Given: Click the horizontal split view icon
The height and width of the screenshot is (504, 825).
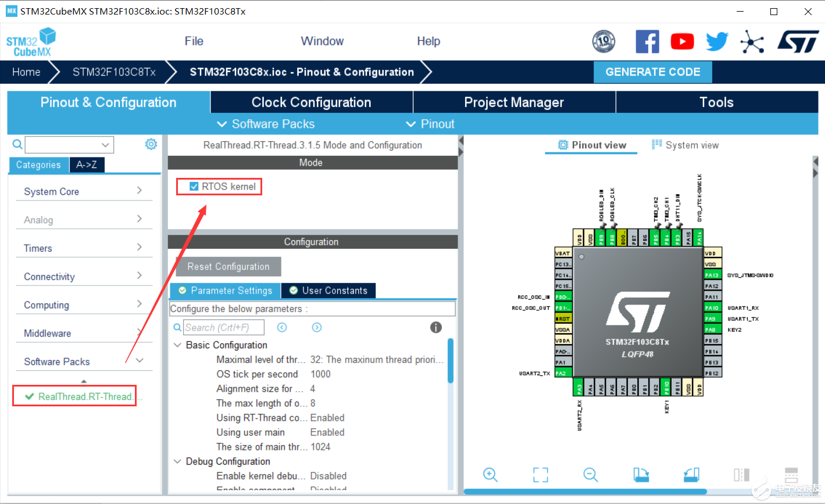Looking at the screenshot, I should (791, 475).
